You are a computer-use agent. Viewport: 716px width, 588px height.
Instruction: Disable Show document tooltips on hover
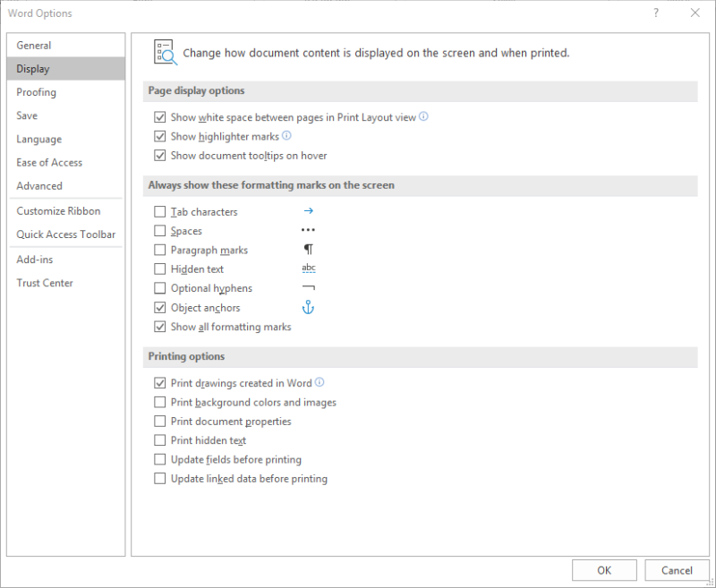pyautogui.click(x=160, y=156)
